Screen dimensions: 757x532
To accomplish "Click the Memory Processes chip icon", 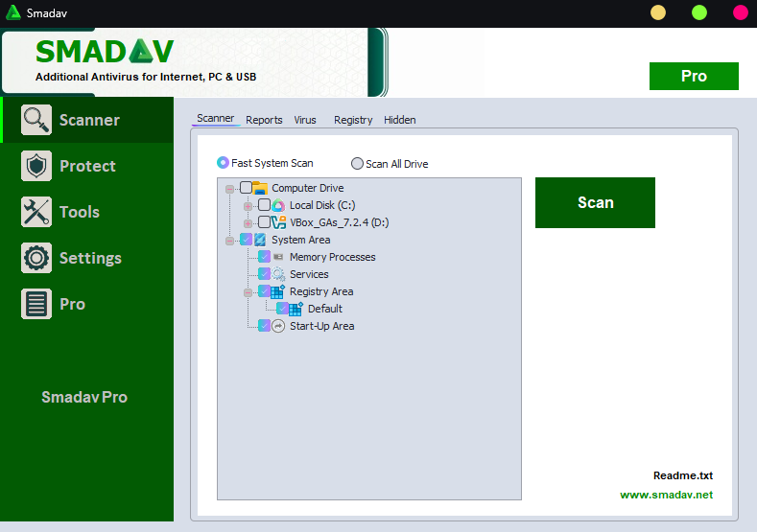I will point(278,257).
